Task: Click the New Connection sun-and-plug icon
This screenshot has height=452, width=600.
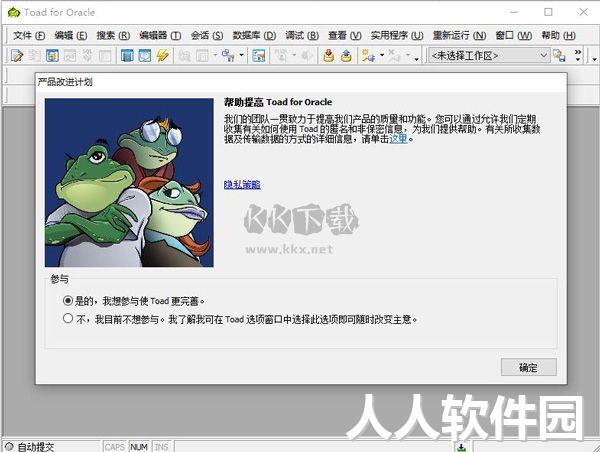Action: [368, 56]
